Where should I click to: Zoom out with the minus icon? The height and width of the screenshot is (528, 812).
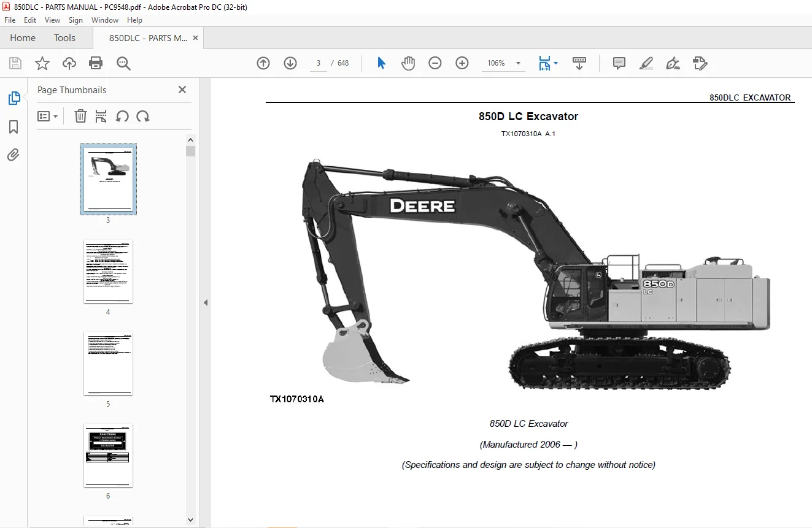[435, 63]
